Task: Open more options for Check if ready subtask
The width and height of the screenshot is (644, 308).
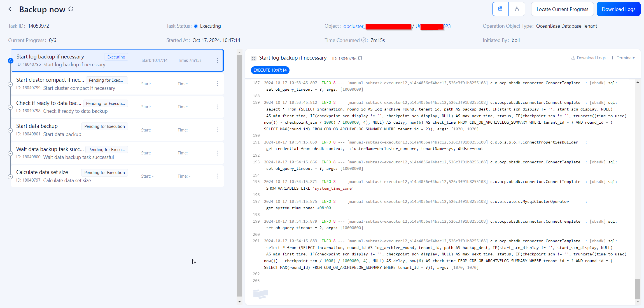Action: [x=217, y=107]
